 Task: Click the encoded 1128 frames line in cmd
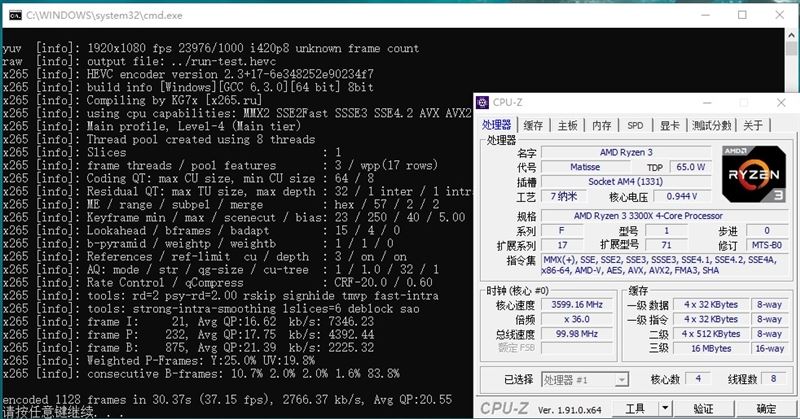pos(228,399)
